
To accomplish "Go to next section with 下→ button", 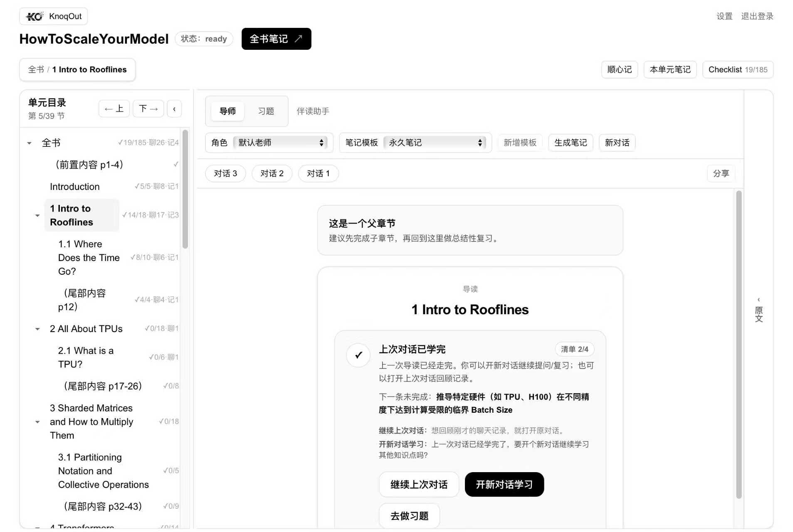I will [148, 108].
